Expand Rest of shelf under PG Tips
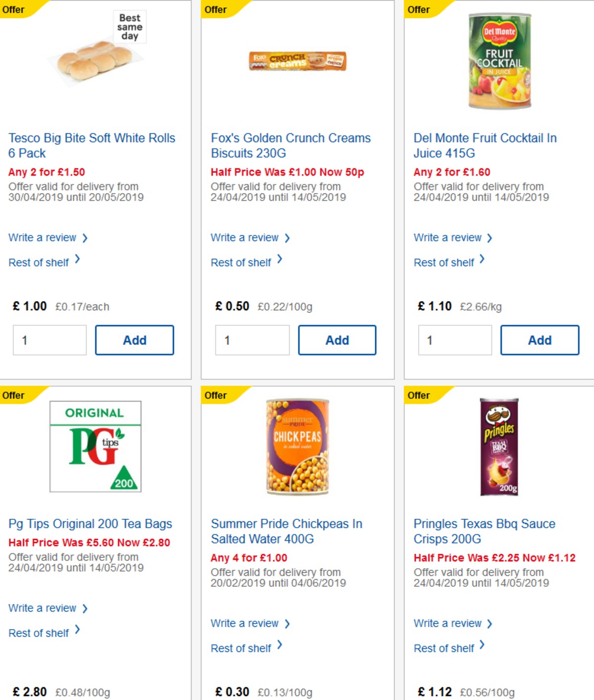The height and width of the screenshot is (700, 594). click(38, 633)
